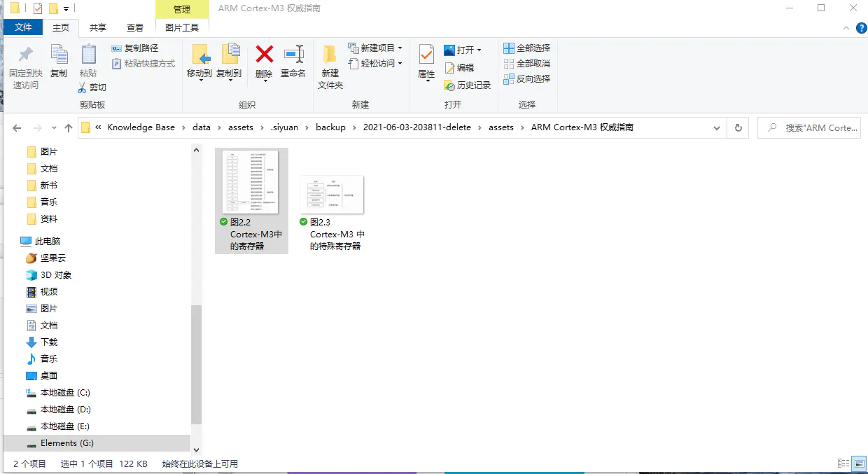Click the Manage (管理) contextual tab header
The width and height of the screenshot is (868, 474).
182,9
